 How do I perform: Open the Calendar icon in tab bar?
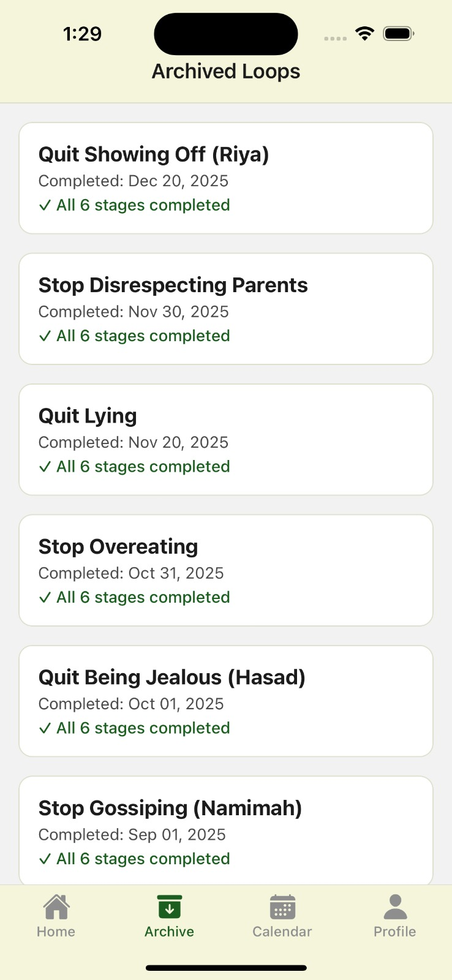[282, 907]
